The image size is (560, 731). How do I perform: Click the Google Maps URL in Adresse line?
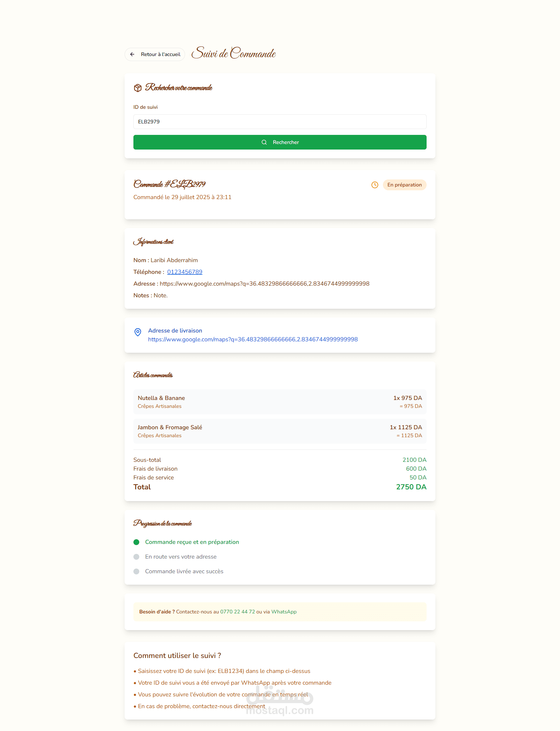pyautogui.click(x=264, y=284)
